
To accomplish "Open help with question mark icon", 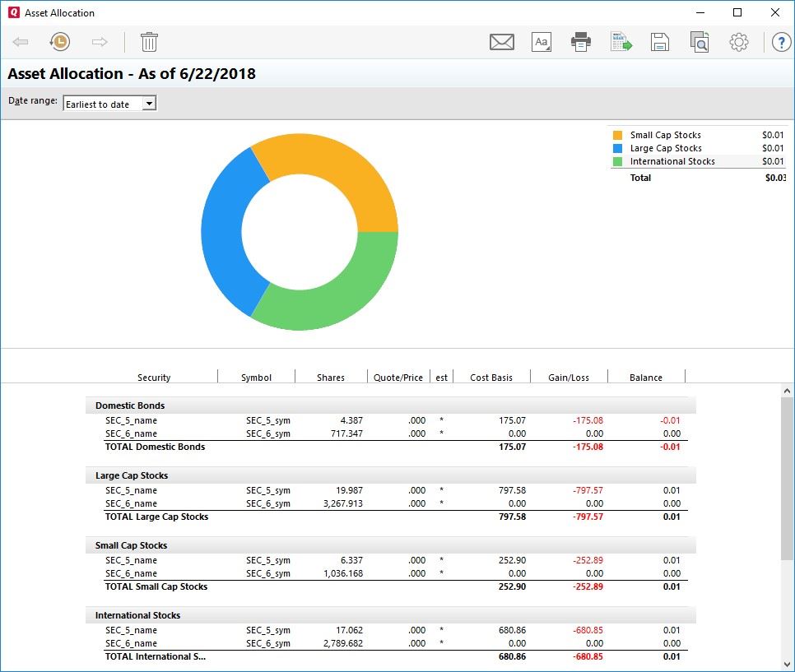I will coord(780,42).
